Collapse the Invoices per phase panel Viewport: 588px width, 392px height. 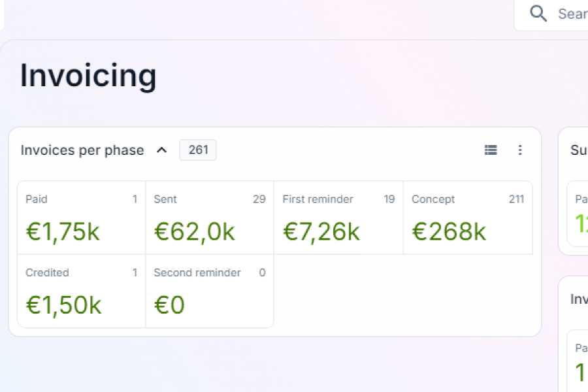(162, 150)
